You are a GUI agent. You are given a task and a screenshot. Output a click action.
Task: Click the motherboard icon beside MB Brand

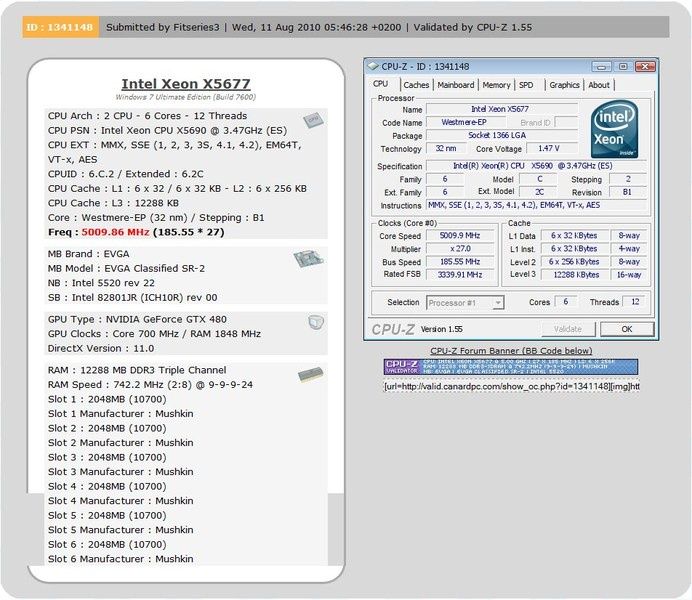[308, 259]
